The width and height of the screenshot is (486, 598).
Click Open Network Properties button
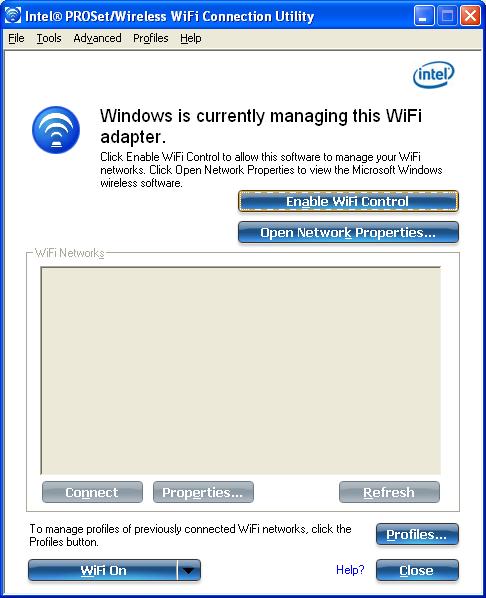348,233
